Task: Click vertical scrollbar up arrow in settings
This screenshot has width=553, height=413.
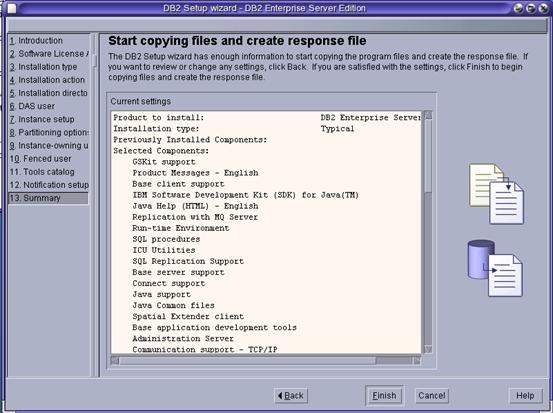Action: pyautogui.click(x=428, y=115)
